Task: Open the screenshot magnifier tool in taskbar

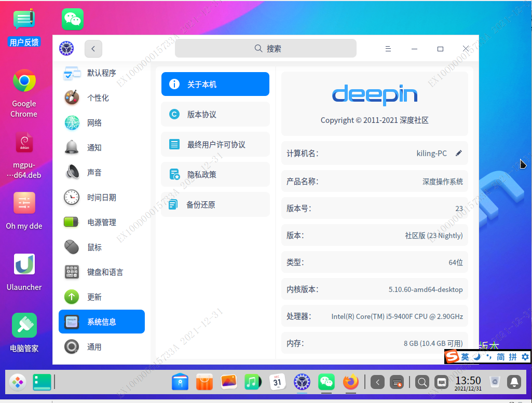Action: pos(422,382)
